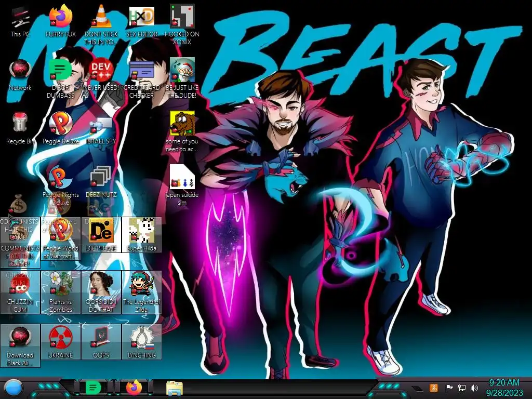The image size is (532, 399).
Task: Launch Firefox from the taskbar
Action: [134, 388]
